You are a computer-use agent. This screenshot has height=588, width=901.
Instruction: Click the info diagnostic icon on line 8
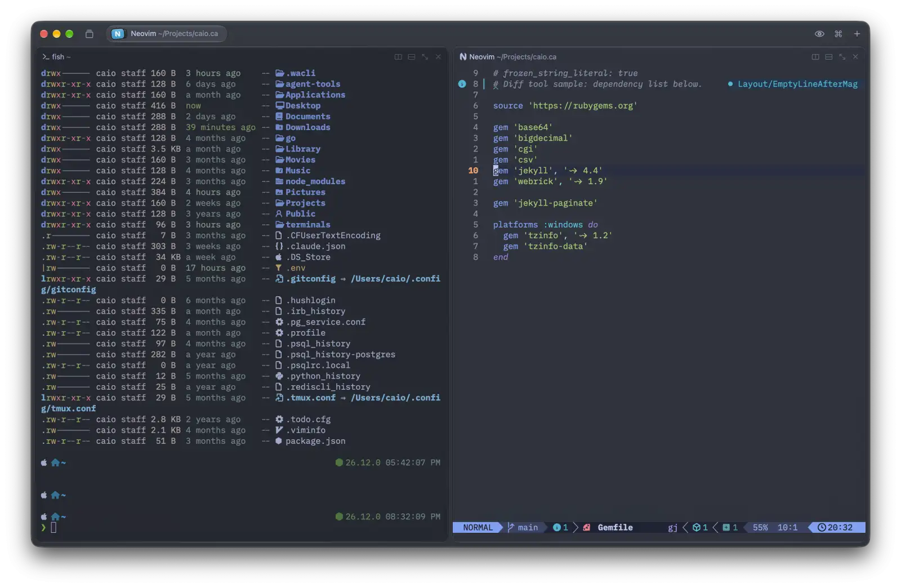click(462, 84)
